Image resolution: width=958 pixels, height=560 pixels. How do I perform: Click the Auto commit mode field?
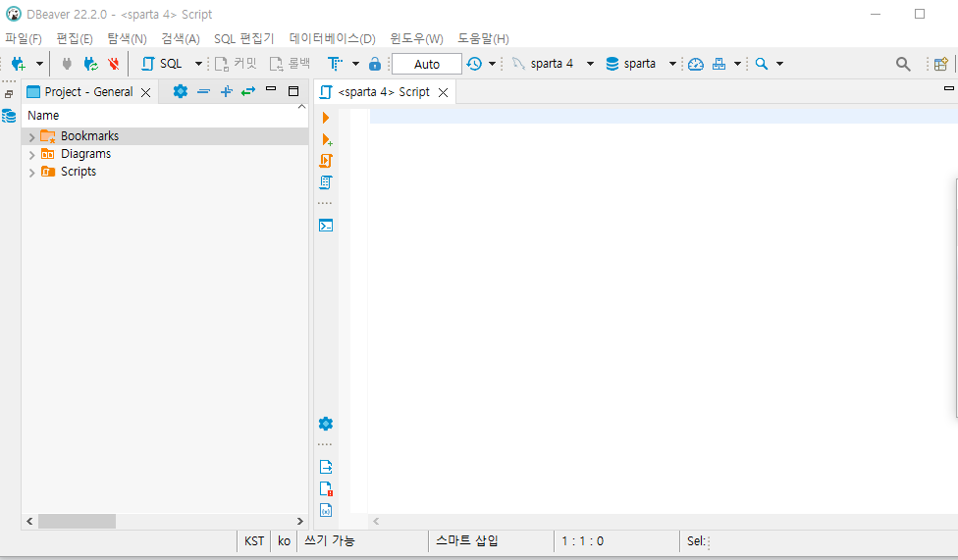426,64
